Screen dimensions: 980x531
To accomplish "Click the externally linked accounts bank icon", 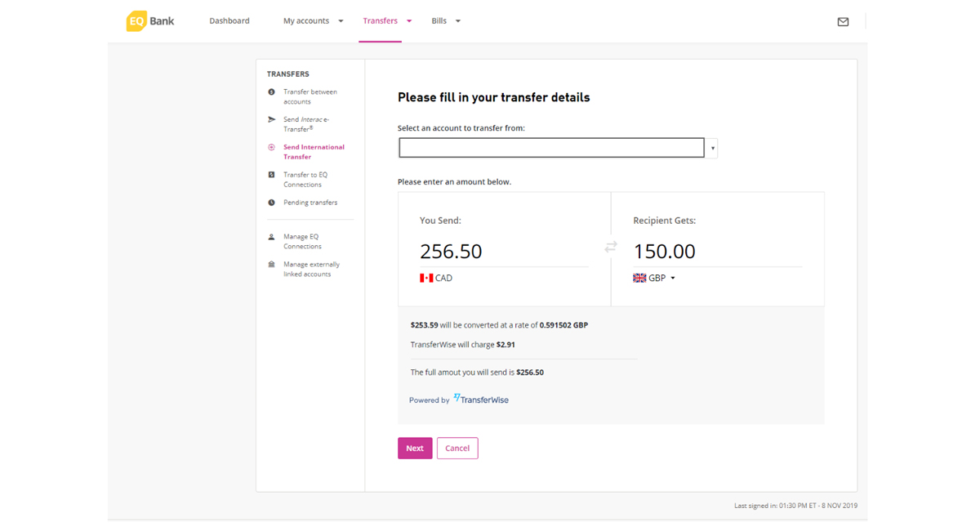I will click(x=272, y=265).
